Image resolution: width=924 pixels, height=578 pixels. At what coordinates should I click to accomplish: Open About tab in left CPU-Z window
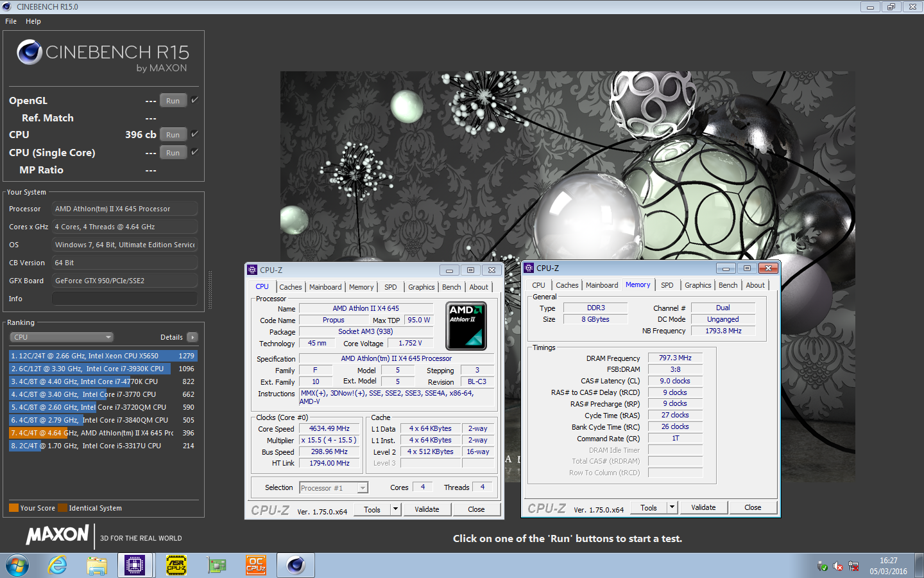(x=479, y=287)
